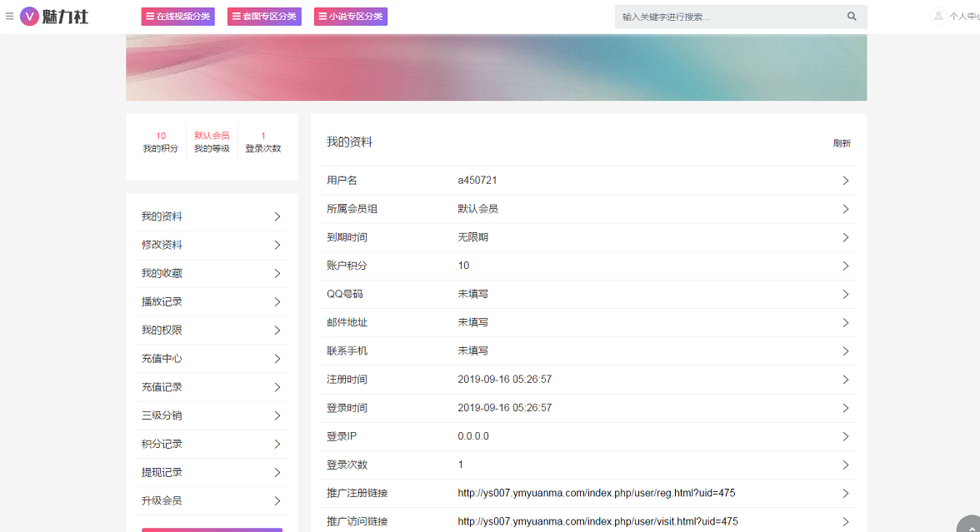Click the search magnifier icon

852,17
